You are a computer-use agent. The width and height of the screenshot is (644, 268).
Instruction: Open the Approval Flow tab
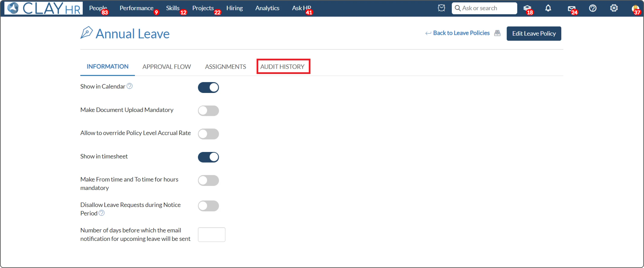[x=167, y=66]
